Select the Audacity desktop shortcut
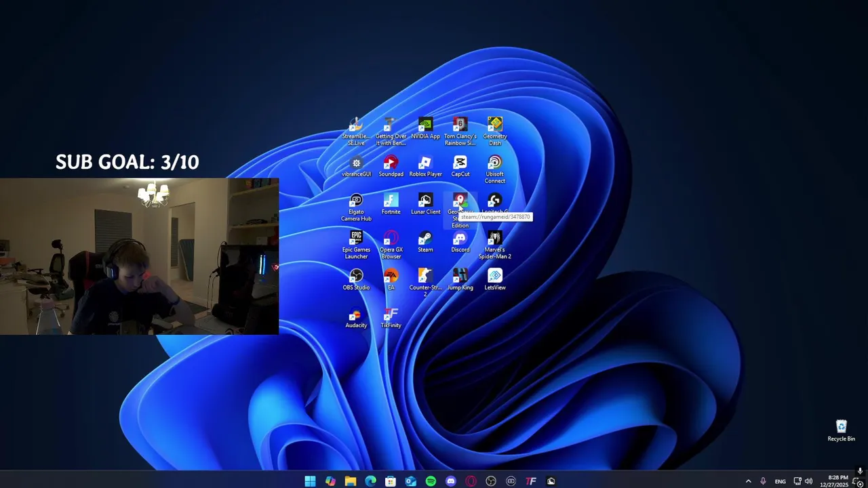868x488 pixels. point(356,318)
